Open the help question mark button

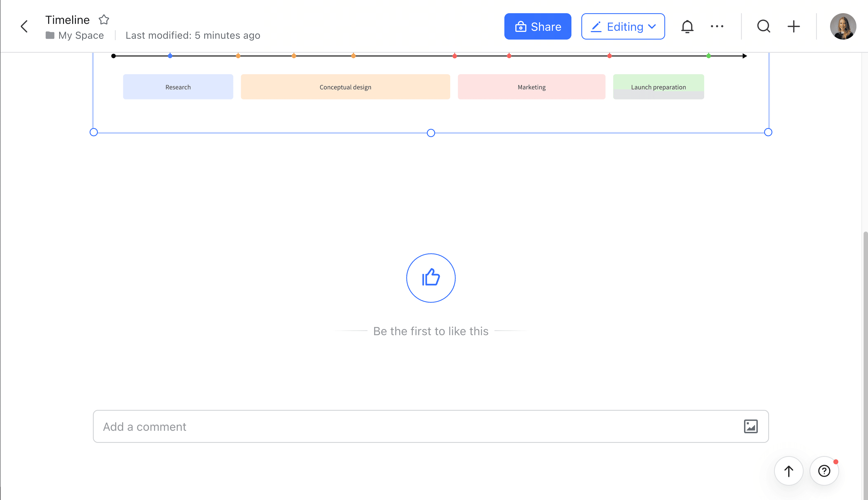click(x=824, y=471)
